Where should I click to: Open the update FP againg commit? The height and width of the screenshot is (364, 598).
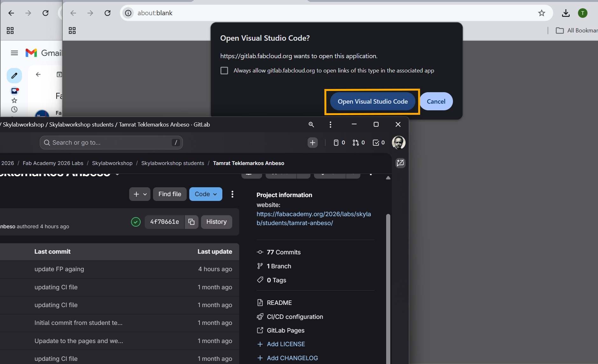(59, 269)
